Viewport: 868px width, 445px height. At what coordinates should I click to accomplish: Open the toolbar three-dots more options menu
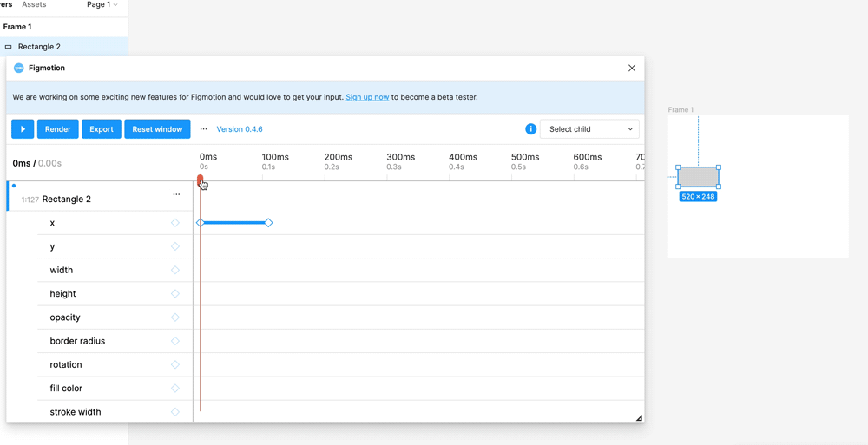point(204,129)
